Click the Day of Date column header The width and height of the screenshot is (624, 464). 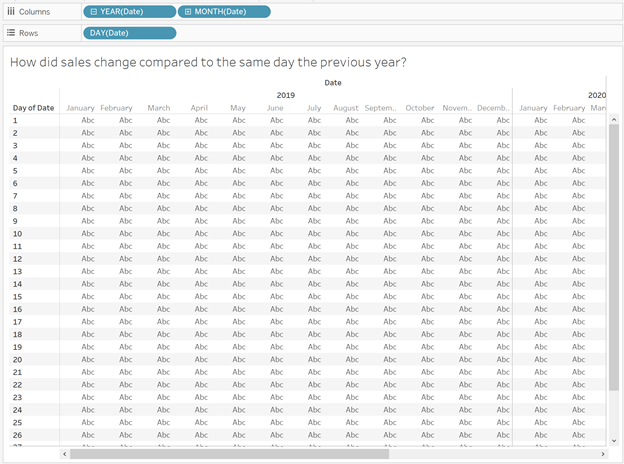coord(33,108)
